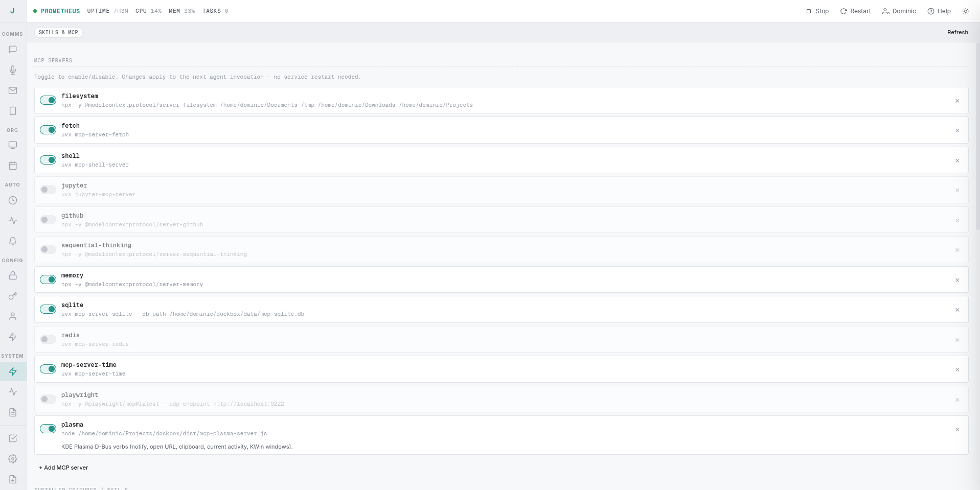This screenshot has width=980, height=490.
Task: Remove the sqlite MCP server
Action: pyautogui.click(x=957, y=310)
